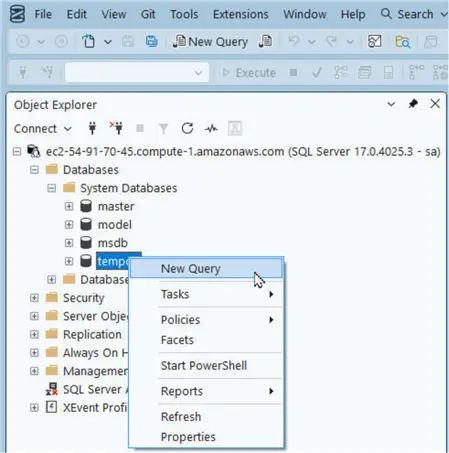The width and height of the screenshot is (449, 453).
Task: Expand the tempdb database node
Action: click(69, 261)
